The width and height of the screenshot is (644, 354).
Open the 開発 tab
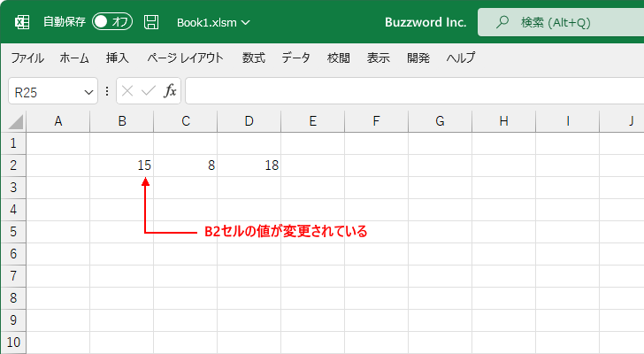pyautogui.click(x=418, y=58)
